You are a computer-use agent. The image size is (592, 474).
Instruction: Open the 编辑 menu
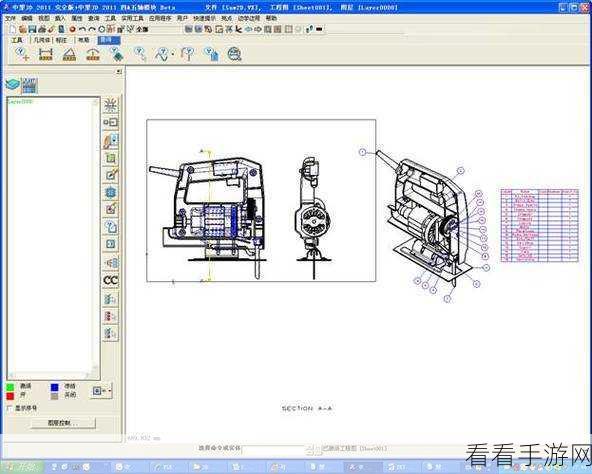click(x=27, y=18)
